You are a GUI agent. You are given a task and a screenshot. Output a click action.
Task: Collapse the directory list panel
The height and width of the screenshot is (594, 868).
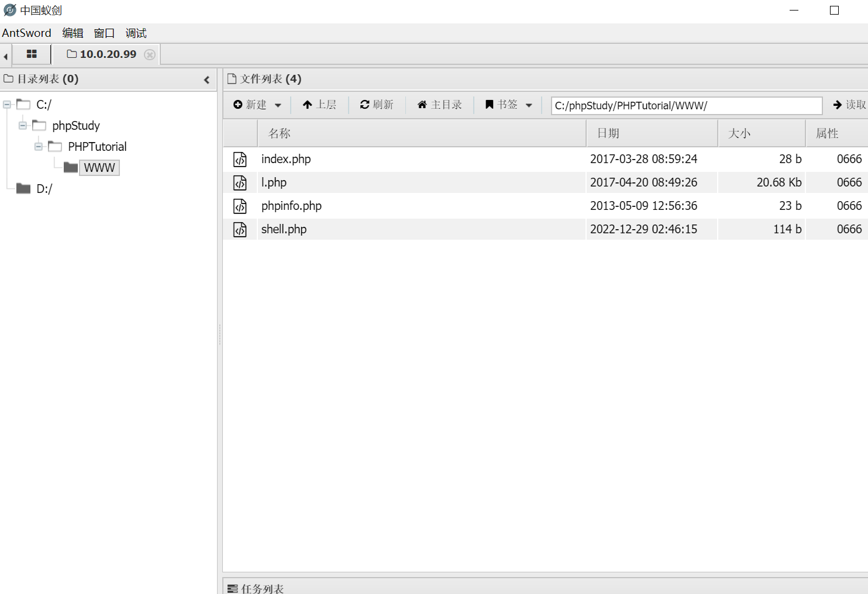[206, 80]
